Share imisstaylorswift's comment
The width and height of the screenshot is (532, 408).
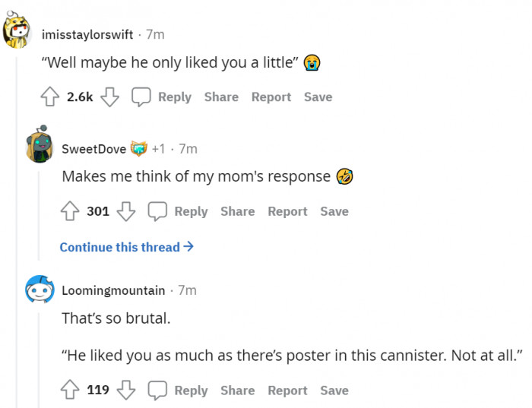tap(221, 97)
